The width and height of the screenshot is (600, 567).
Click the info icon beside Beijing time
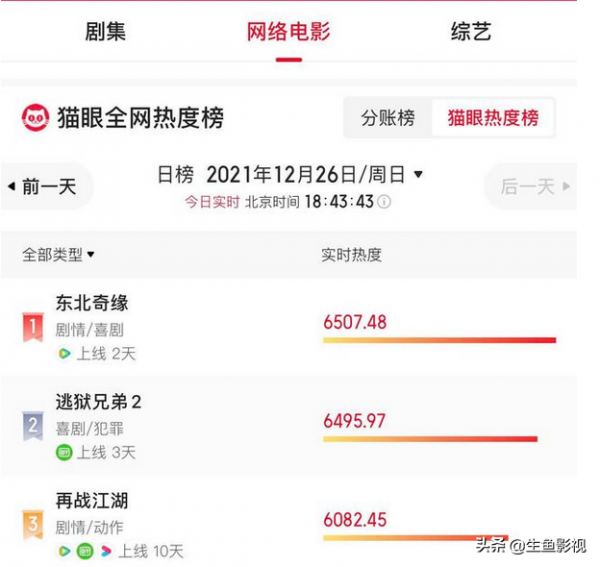point(384,202)
